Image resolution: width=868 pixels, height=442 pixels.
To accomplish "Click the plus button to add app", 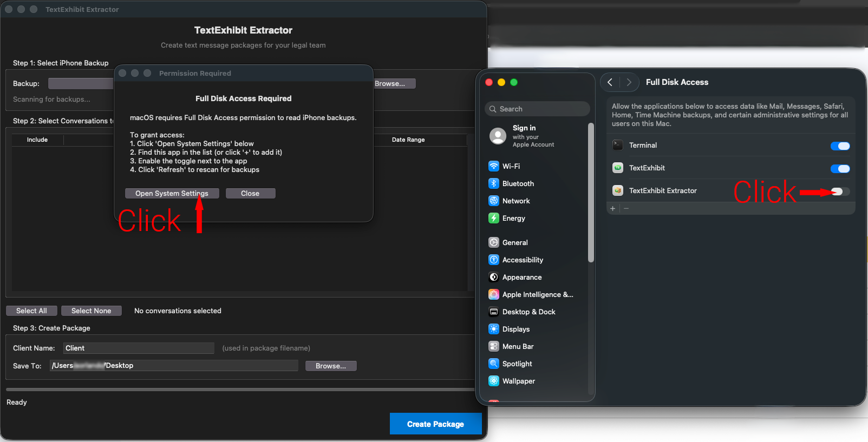I will (x=612, y=208).
